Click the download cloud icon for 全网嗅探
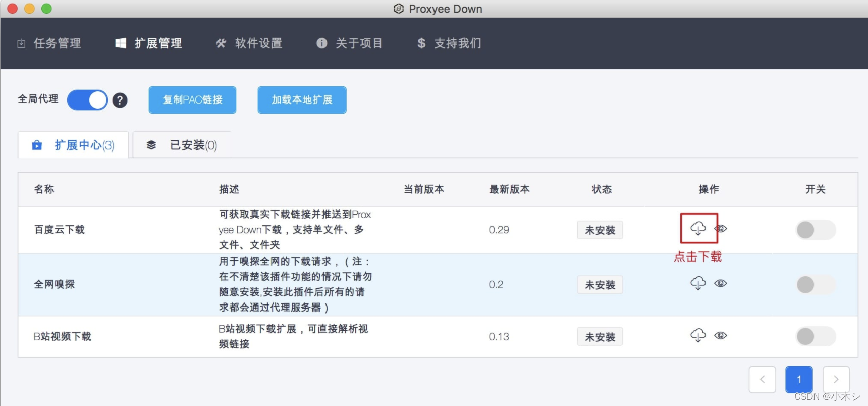The width and height of the screenshot is (868, 406). pyautogui.click(x=698, y=283)
